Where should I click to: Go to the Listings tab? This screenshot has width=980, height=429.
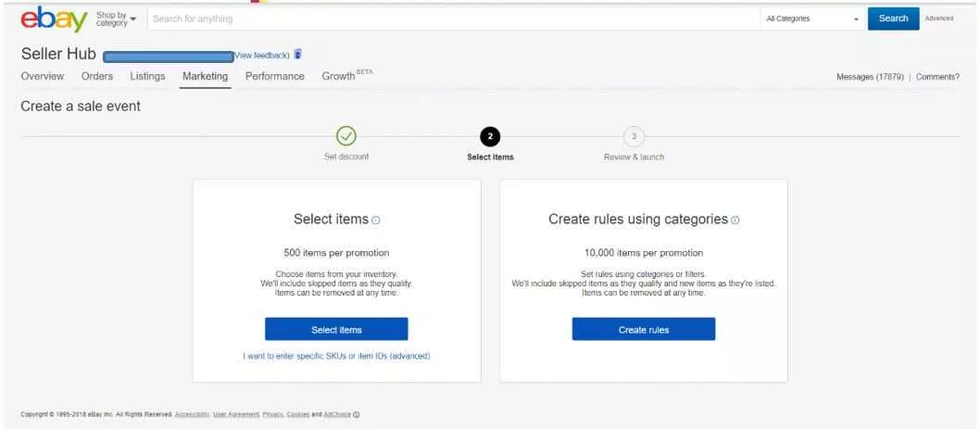point(148,76)
